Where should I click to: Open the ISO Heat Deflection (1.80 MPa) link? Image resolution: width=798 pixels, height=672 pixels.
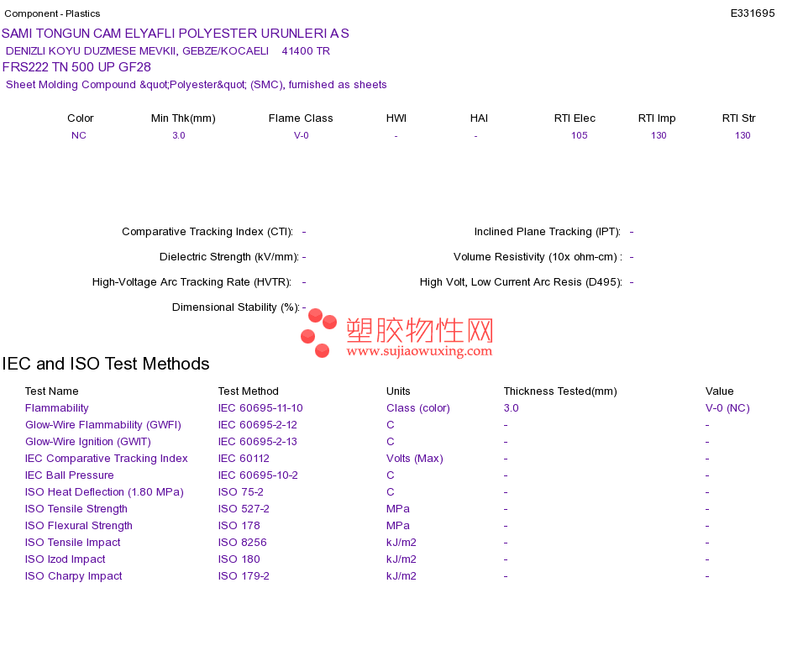104,492
